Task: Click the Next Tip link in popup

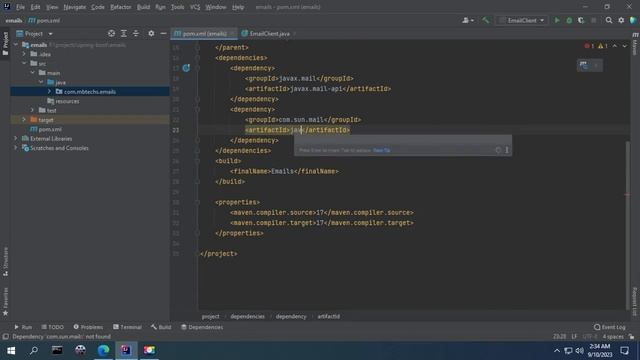Action: [x=382, y=150]
